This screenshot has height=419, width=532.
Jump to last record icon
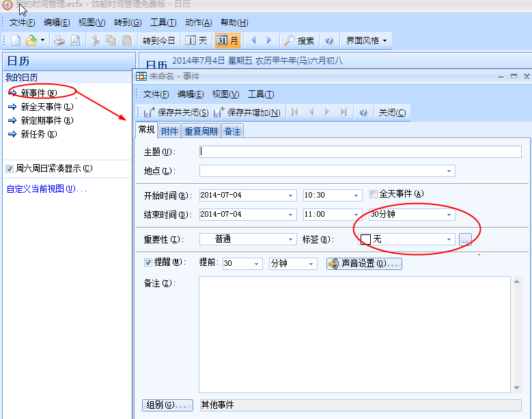point(344,112)
